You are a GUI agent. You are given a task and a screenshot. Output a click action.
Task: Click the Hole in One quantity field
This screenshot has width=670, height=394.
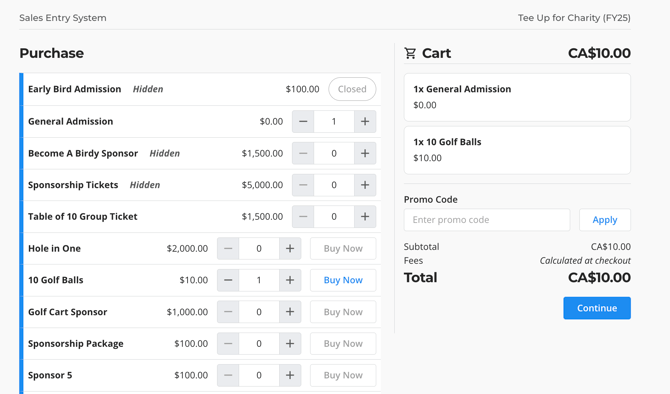coord(259,248)
